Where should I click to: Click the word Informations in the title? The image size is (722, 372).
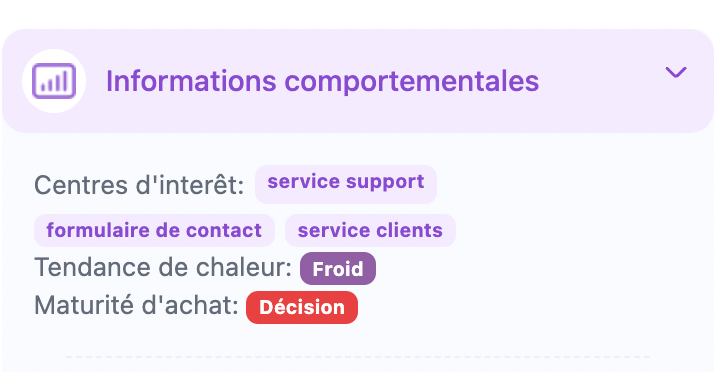pos(191,81)
